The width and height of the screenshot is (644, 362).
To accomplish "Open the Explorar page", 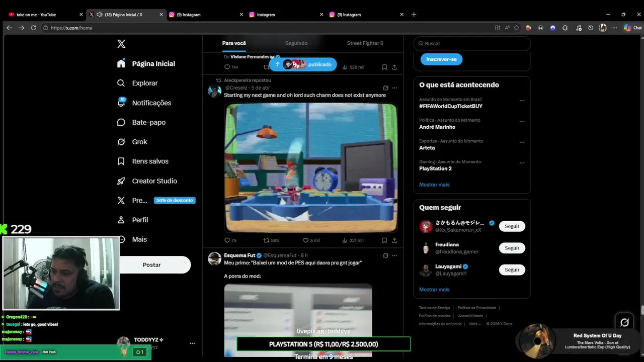I will pyautogui.click(x=137, y=83).
